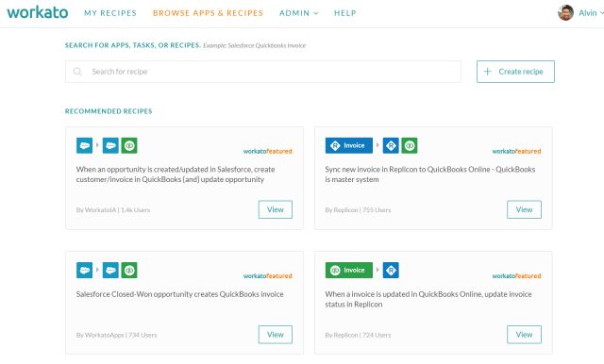This screenshot has height=364, width=604.
Task: Click workatofeatured badge on invoice updated card
Action: coord(516,276)
